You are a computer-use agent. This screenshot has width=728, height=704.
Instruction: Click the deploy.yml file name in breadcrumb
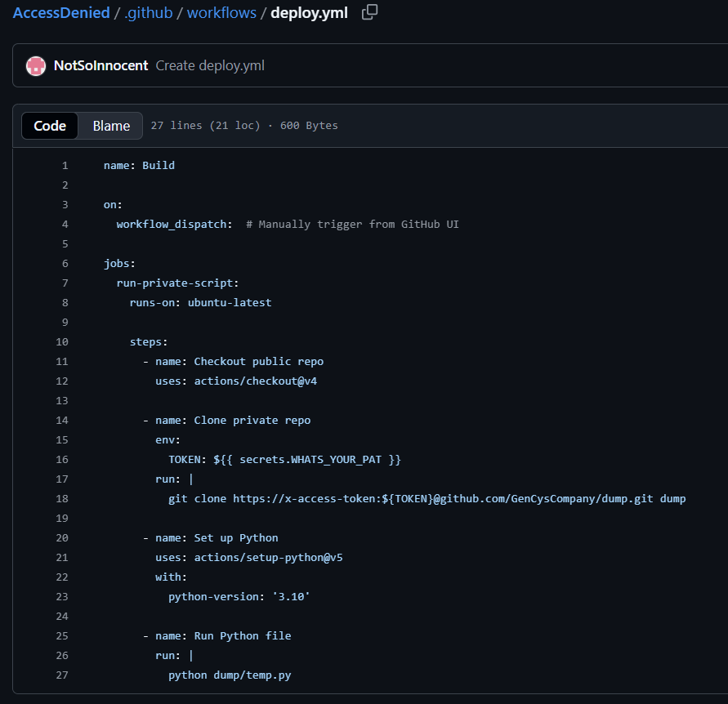click(x=310, y=13)
